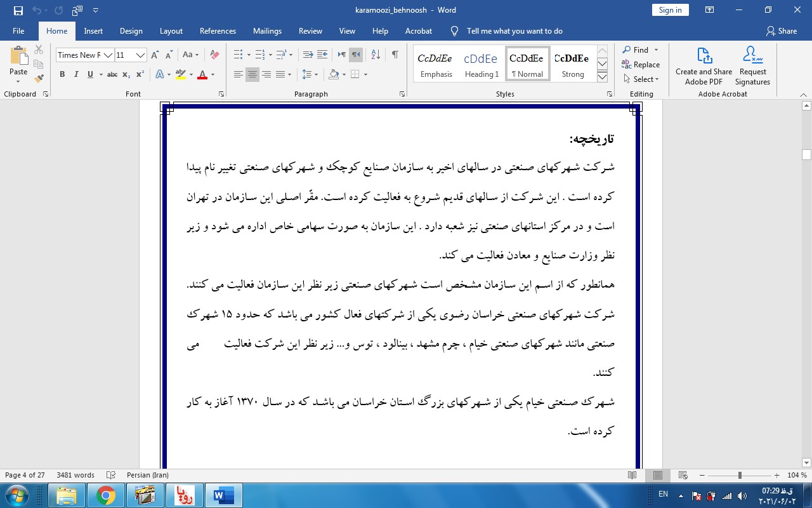
Task: Click the Increase Indent icon
Action: tap(322, 55)
